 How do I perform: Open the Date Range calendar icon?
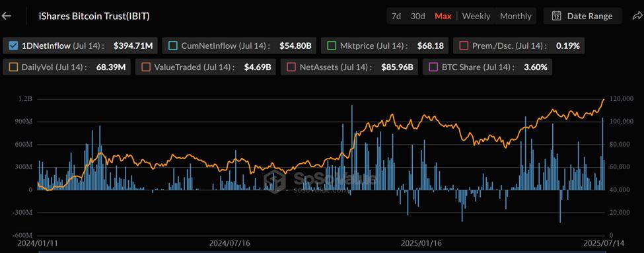tap(557, 16)
